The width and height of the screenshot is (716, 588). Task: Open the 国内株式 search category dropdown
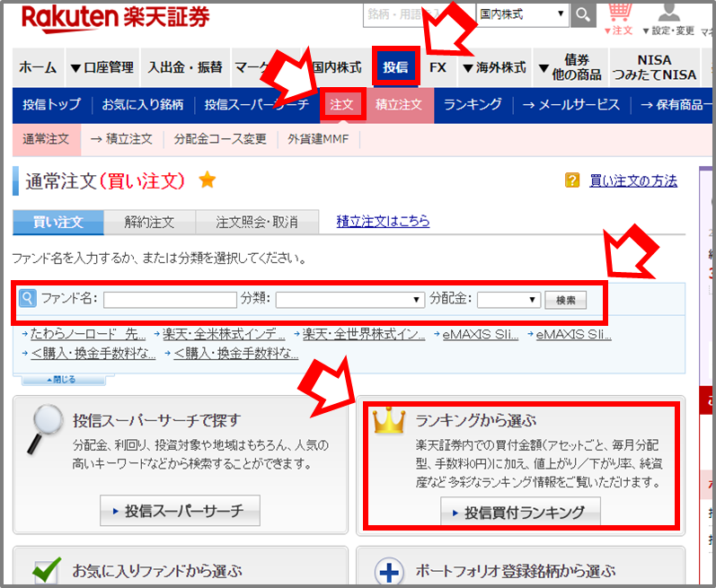[522, 14]
